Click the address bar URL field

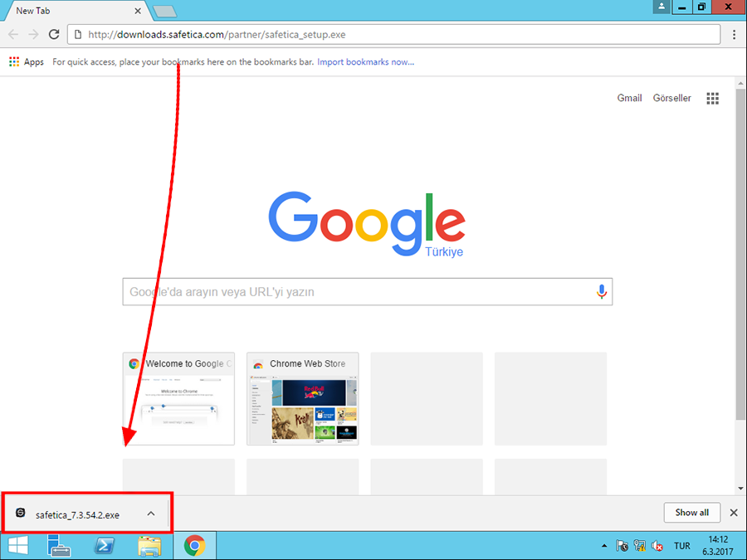[x=393, y=34]
